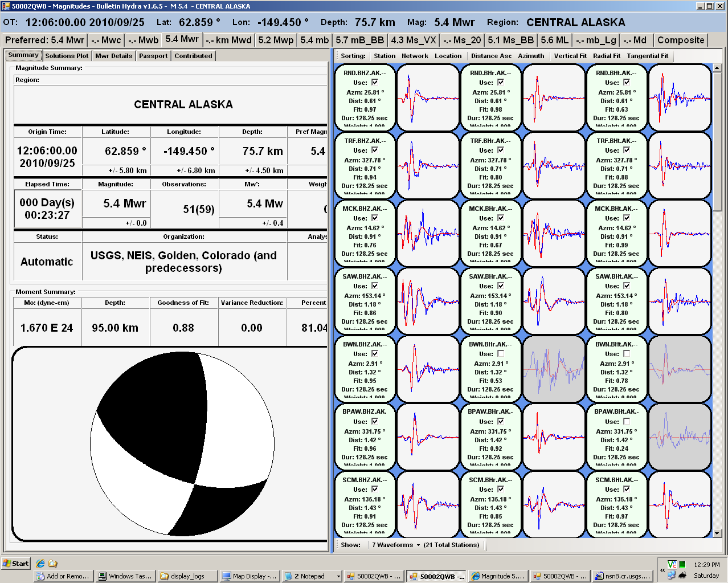Click the green tray monitor icon
This screenshot has height=583, width=728.
[682, 564]
